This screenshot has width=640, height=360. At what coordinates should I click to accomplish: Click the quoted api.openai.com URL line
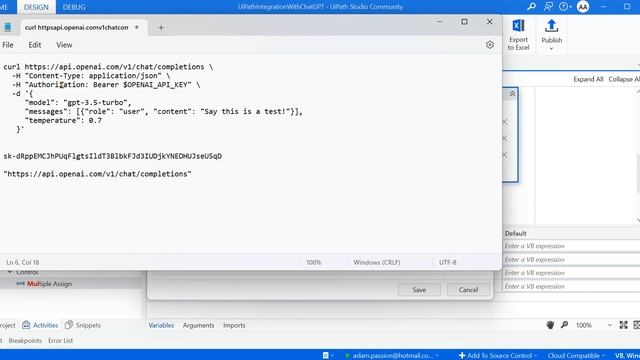click(x=97, y=174)
